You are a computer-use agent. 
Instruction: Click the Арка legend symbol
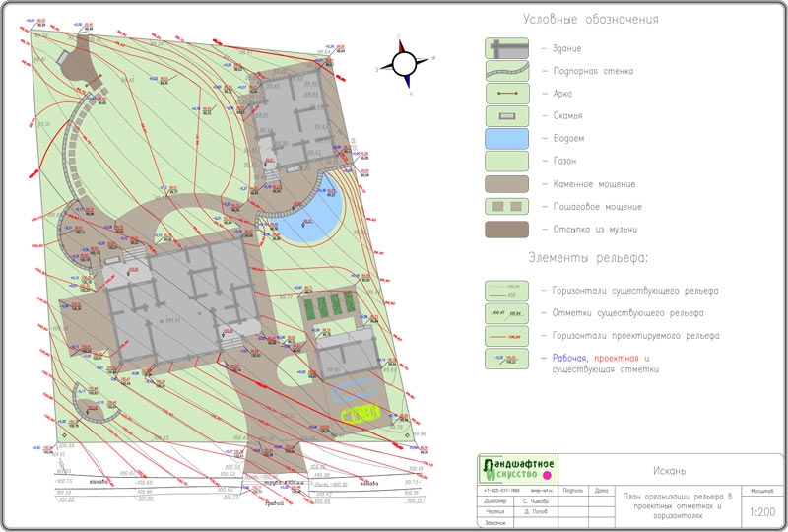(x=506, y=94)
